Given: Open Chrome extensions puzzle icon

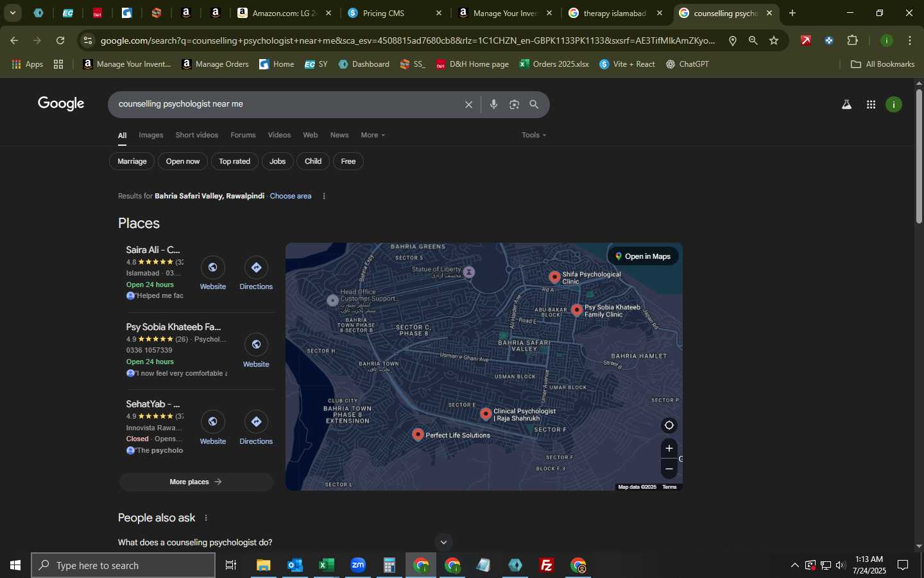Looking at the screenshot, I should click(852, 40).
